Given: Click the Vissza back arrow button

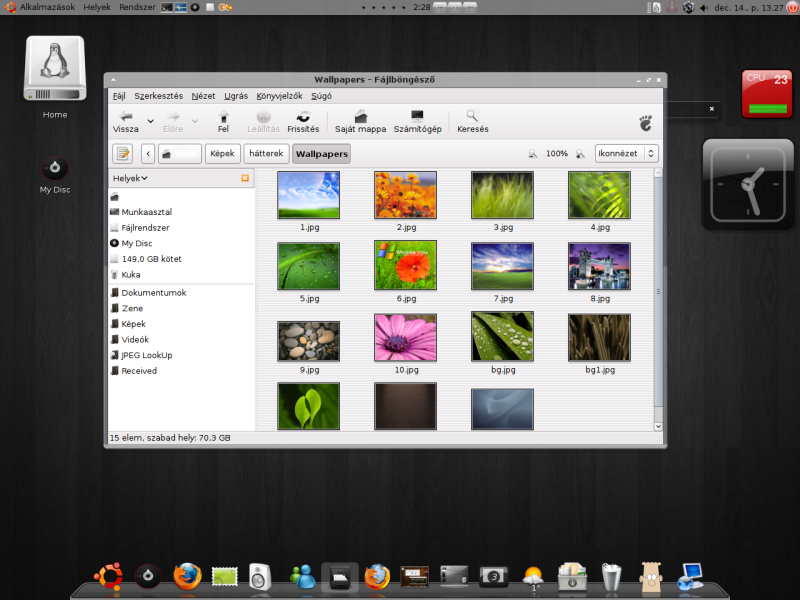Looking at the screenshot, I should coord(126,121).
